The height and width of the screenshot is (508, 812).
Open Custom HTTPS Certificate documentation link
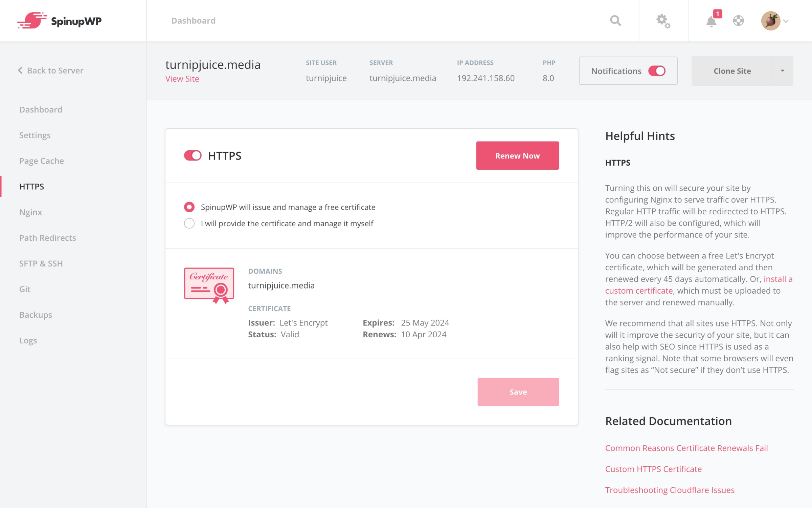pos(653,469)
